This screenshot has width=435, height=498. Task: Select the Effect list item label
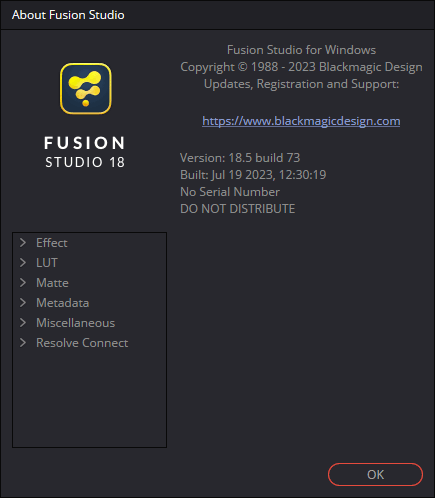(x=52, y=243)
